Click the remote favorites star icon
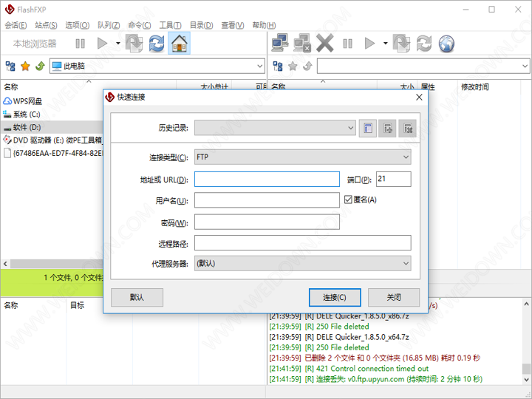Image resolution: width=532 pixels, height=399 pixels. coord(293,66)
